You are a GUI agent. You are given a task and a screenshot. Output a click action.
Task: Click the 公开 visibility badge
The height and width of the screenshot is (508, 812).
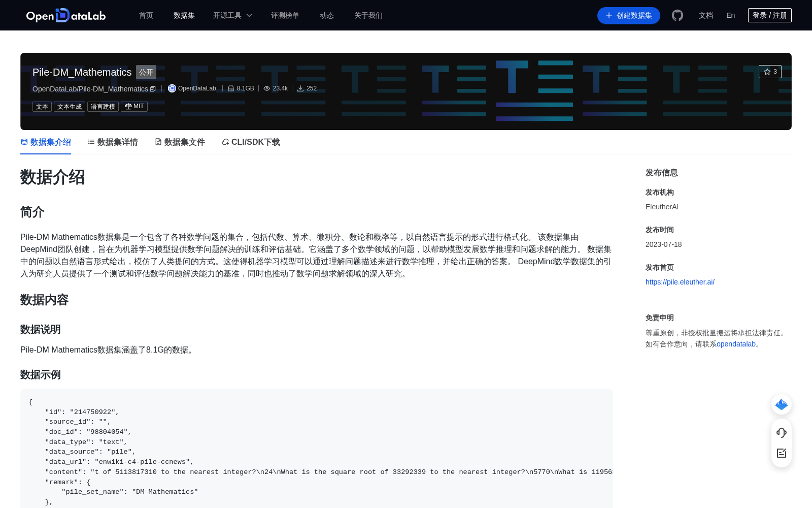[x=146, y=72]
